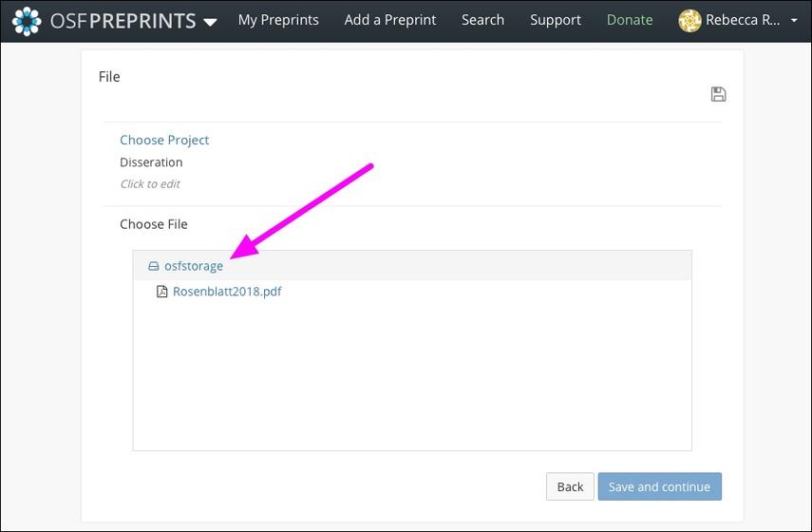This screenshot has width=812, height=532.
Task: Click the Back button
Action: click(570, 486)
